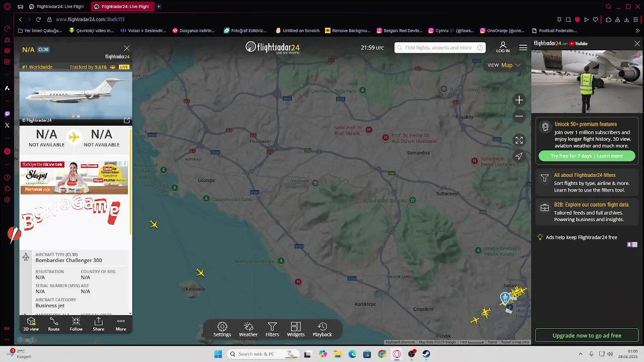
Task: Toggle fullscreen map view
Action: [x=519, y=140]
